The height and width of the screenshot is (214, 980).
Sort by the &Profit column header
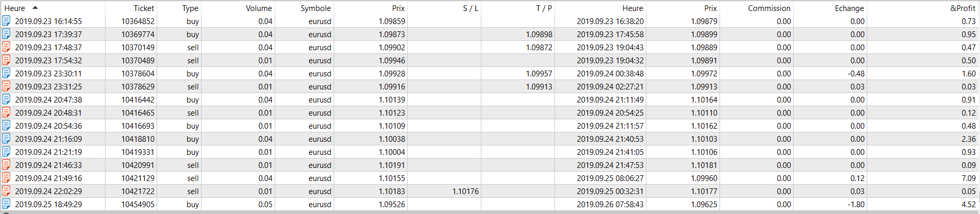[962, 8]
